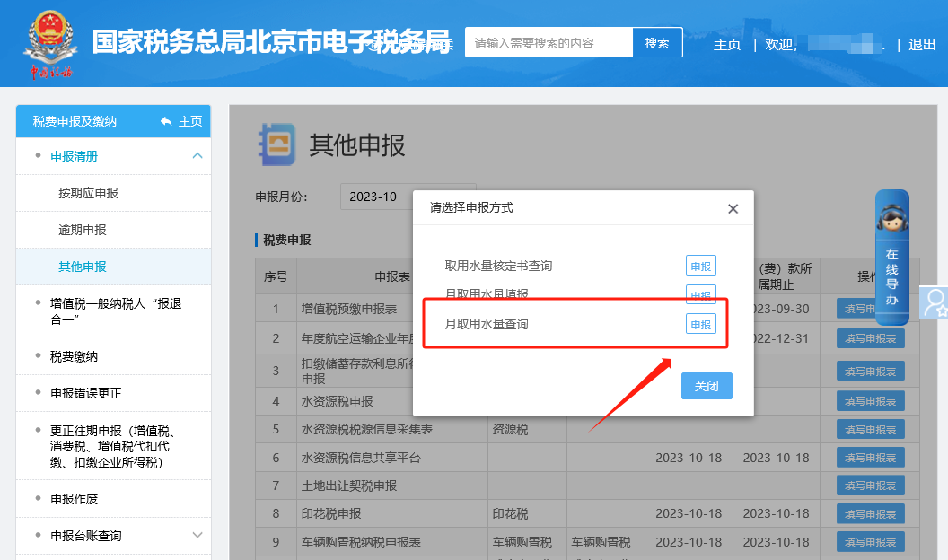This screenshot has height=560, width=948.
Task: Click 填写申报表 for 水资源税申报 row
Action: click(x=871, y=401)
